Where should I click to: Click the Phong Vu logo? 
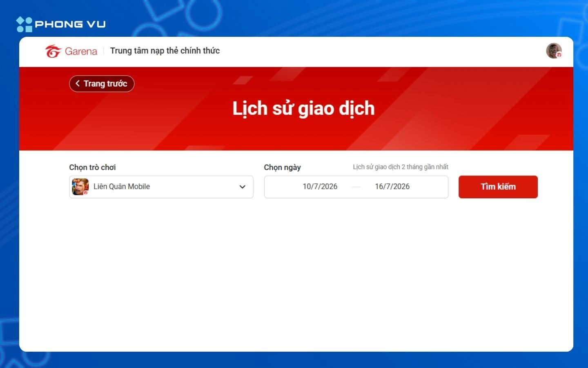(x=61, y=24)
